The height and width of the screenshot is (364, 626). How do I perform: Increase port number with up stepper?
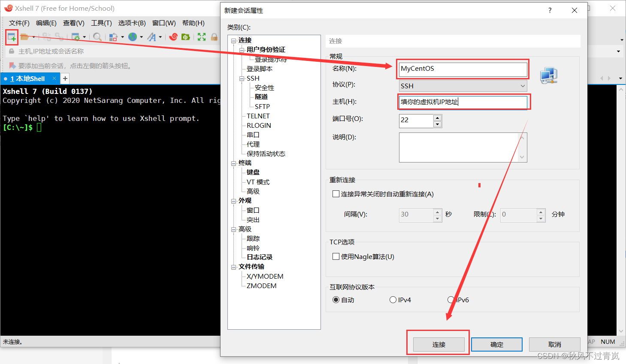click(437, 117)
